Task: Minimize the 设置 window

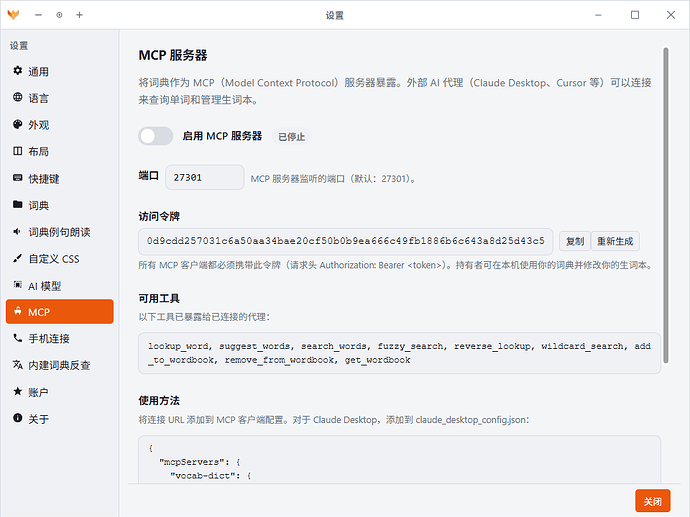Action: pos(598,15)
